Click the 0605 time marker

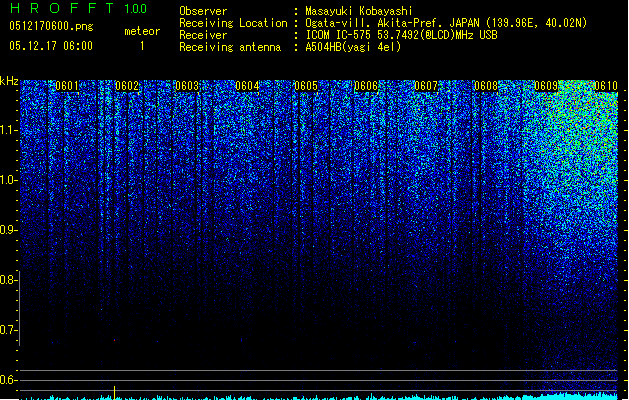[306, 86]
